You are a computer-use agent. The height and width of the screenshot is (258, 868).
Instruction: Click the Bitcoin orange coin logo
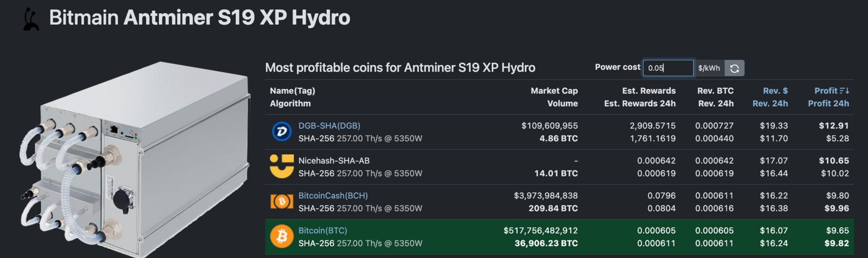(x=282, y=236)
